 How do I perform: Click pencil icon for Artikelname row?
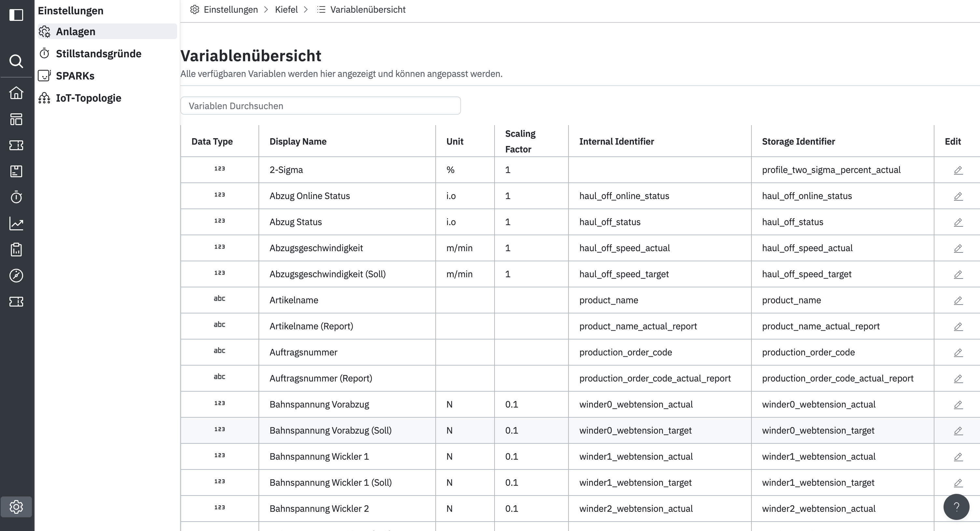click(x=958, y=300)
